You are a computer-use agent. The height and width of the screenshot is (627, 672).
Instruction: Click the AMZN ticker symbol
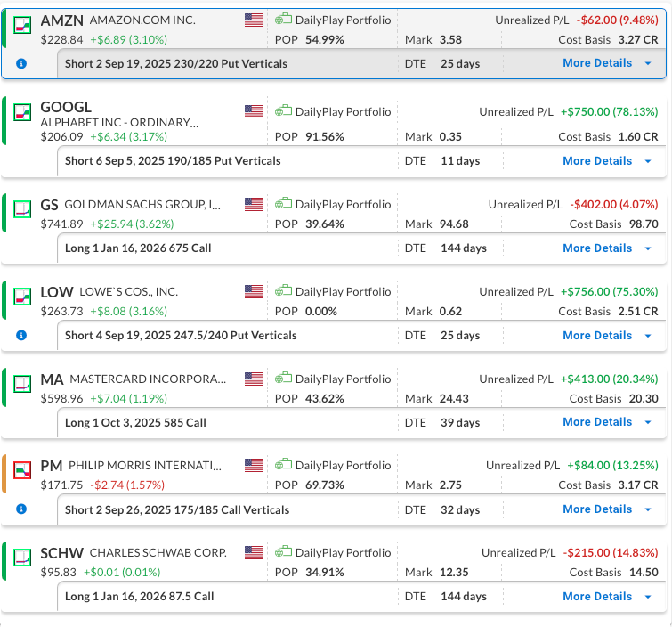coord(62,20)
